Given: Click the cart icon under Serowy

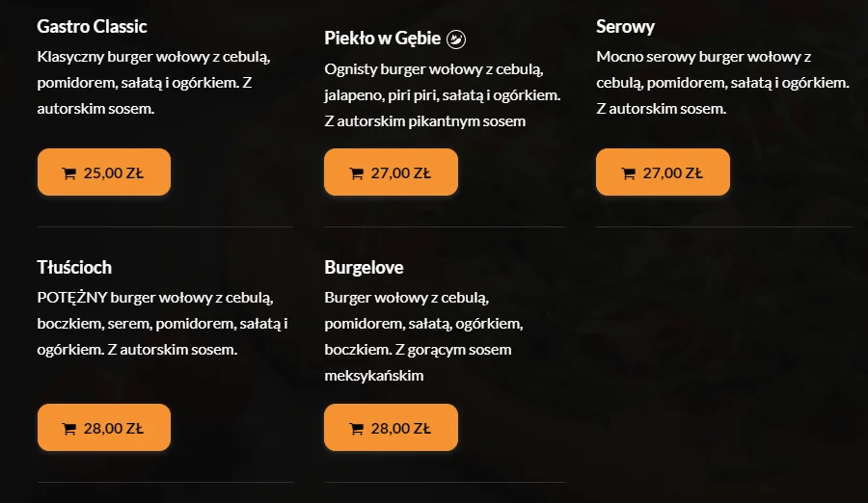Looking at the screenshot, I should click(x=628, y=174).
